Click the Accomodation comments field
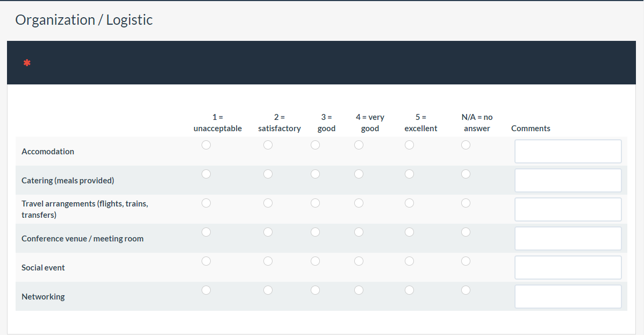The width and height of the screenshot is (644, 335). [568, 152]
